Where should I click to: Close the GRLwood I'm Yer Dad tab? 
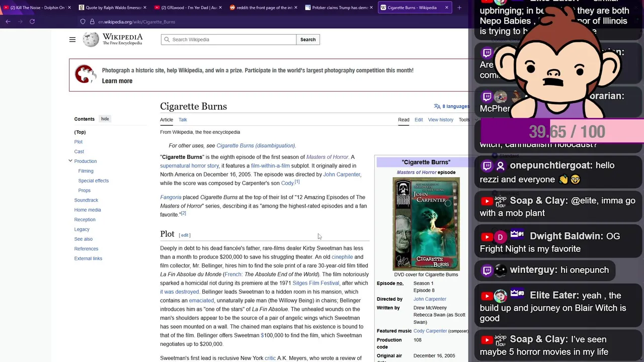point(220,8)
